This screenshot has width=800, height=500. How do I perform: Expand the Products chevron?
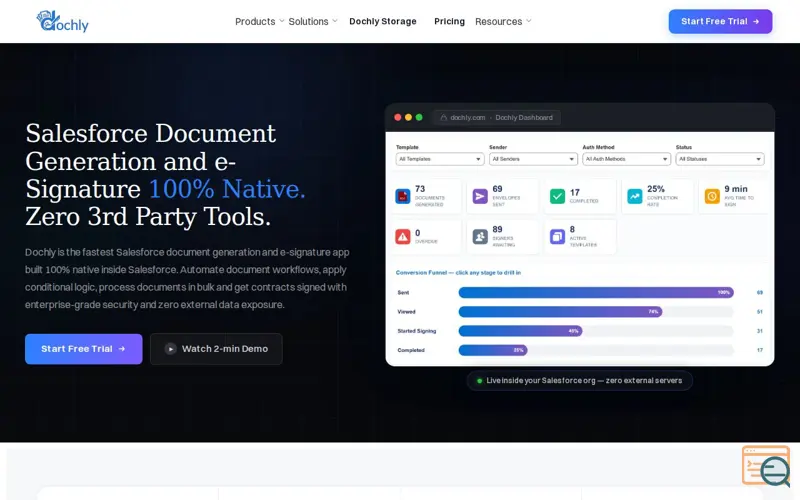tap(281, 21)
